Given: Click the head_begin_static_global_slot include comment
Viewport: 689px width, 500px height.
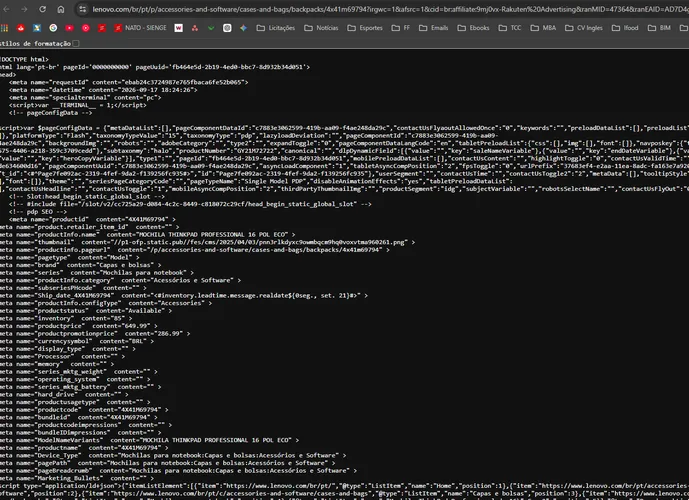Looking at the screenshot, I should 190,204.
